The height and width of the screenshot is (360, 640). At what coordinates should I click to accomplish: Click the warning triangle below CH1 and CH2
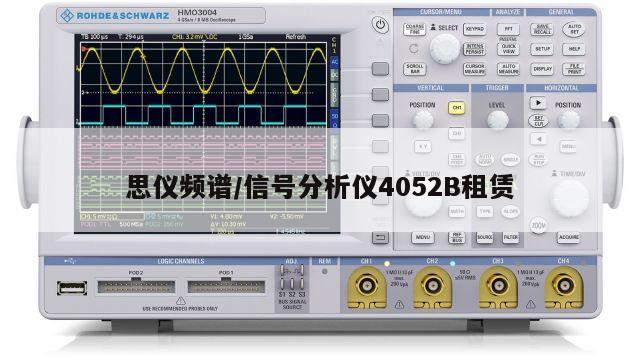399,304
